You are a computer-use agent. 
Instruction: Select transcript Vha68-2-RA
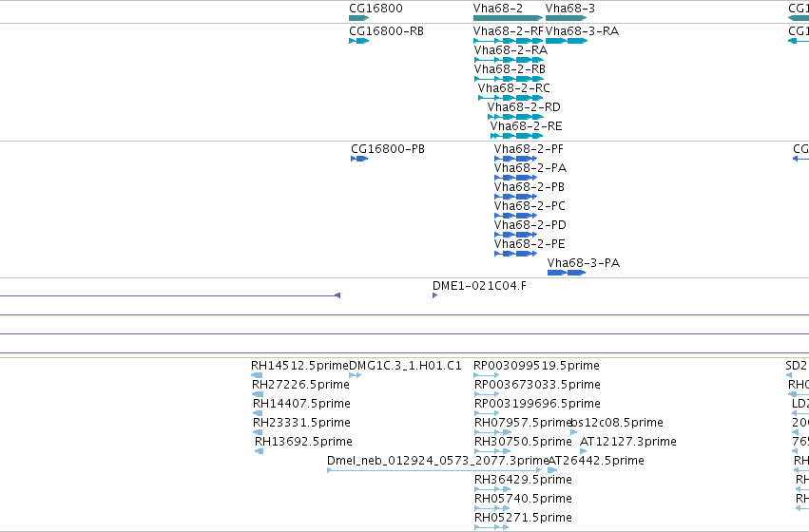(509, 60)
